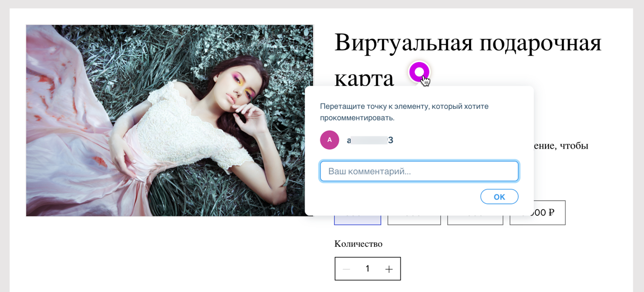Choose the third gift card amount box
The width and height of the screenshot is (644, 292).
pos(475,220)
